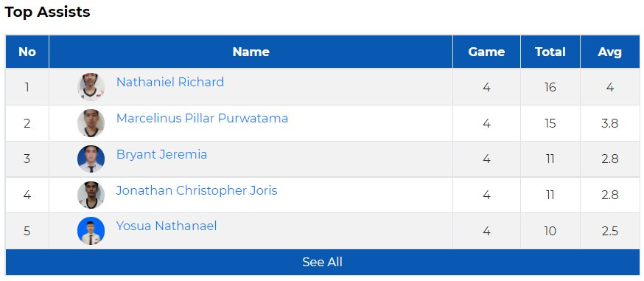Screen dimensions: 644x281
Task: Open Marcelinus Pillar Purwatama link
Action: [x=202, y=118]
